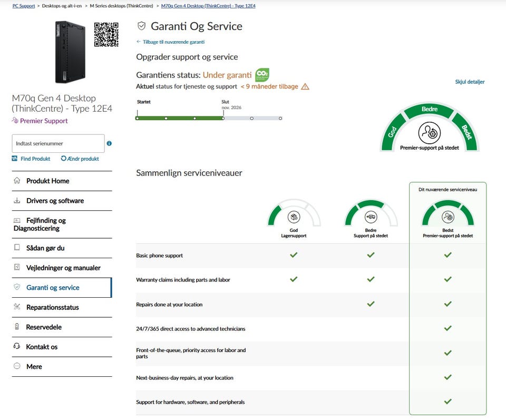Open Drivers og software section

click(55, 201)
